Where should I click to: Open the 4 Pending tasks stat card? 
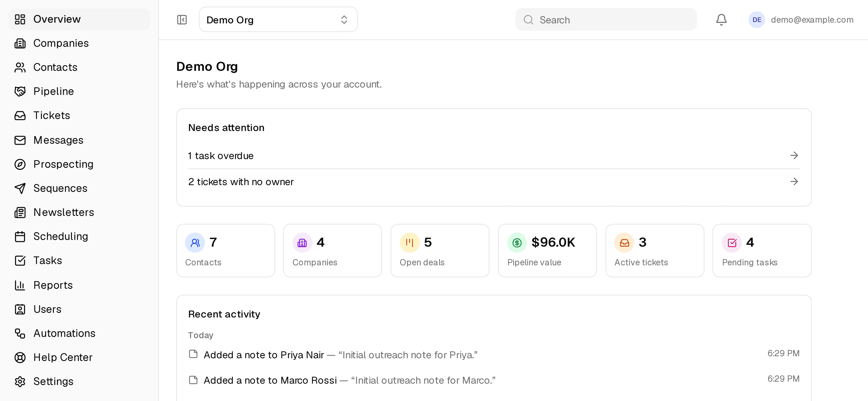pos(762,251)
